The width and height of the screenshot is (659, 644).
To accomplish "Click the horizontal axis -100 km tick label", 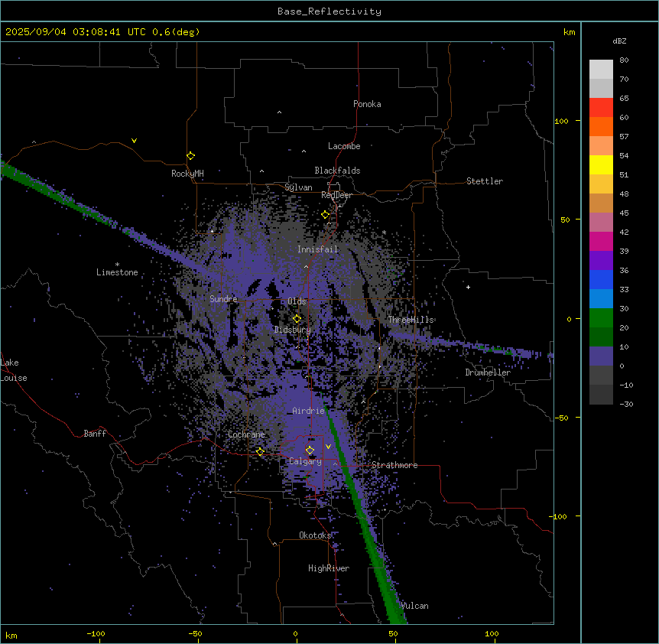I will [x=96, y=633].
